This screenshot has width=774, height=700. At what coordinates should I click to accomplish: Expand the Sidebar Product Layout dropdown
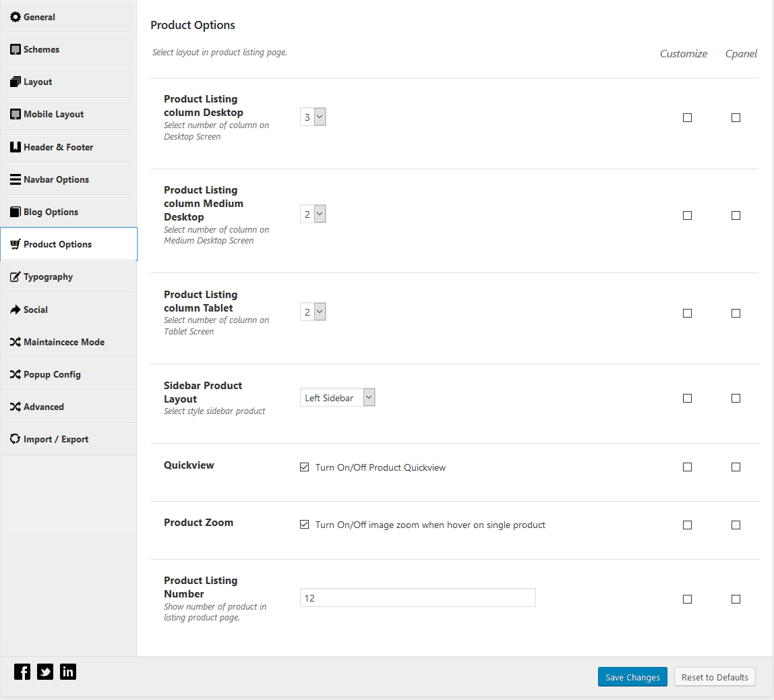[x=337, y=398]
